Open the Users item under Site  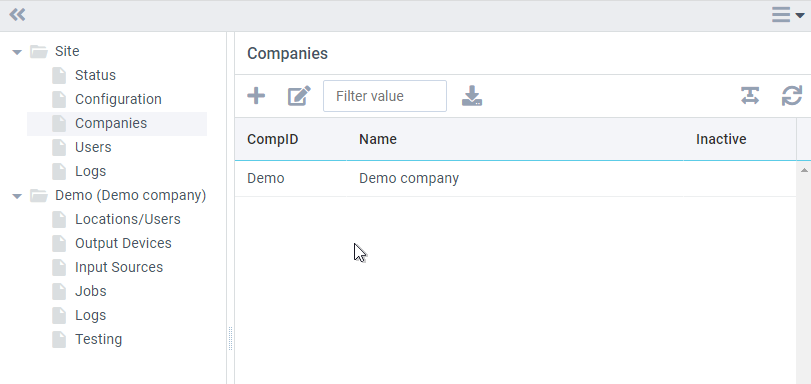tap(93, 147)
